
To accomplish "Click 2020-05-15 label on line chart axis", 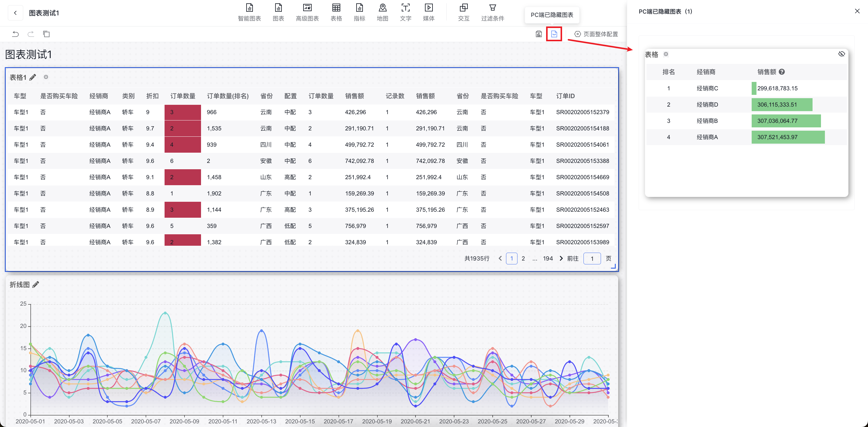I will click(300, 421).
